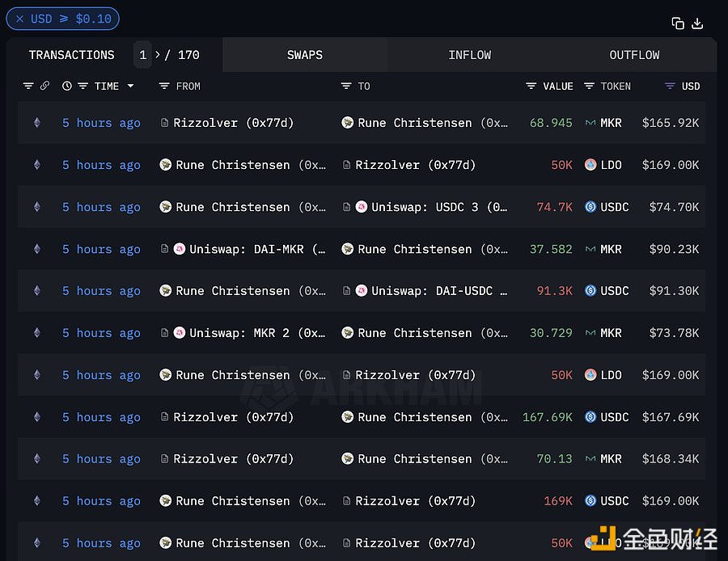Image resolution: width=728 pixels, height=561 pixels.
Task: Switch to the OUTFLOW tab
Action: click(634, 55)
